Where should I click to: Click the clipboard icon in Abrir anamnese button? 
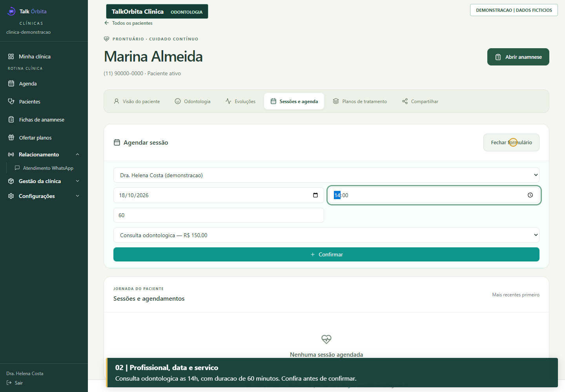pos(498,57)
